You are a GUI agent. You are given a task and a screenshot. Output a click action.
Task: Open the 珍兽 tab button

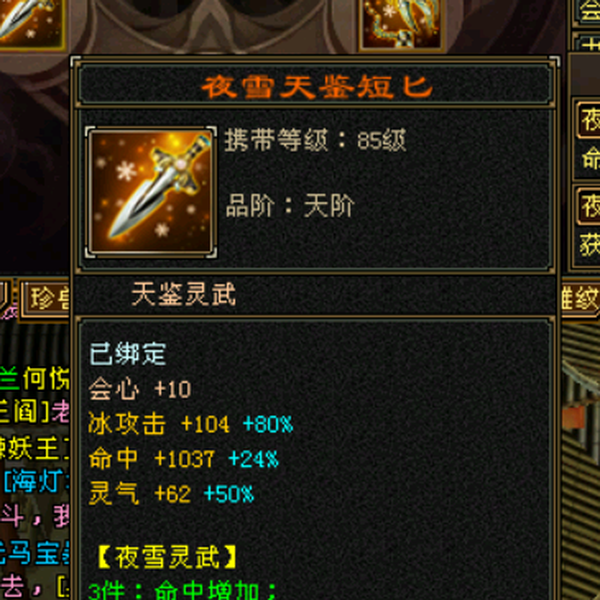point(46,298)
